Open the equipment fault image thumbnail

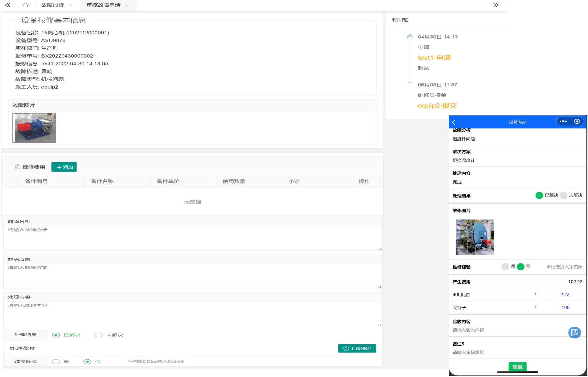tap(34, 128)
